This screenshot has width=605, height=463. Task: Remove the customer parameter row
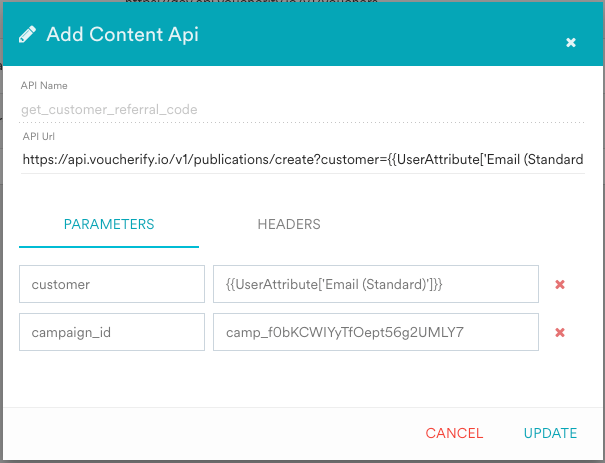point(560,284)
